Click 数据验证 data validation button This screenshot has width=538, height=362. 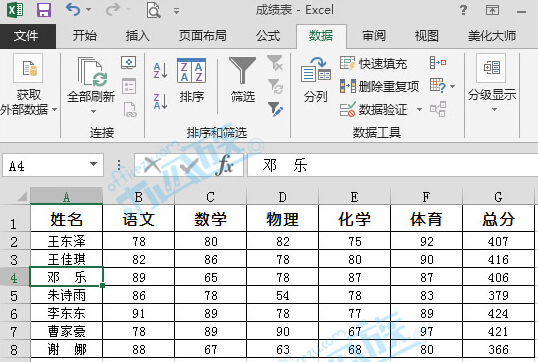click(x=373, y=109)
